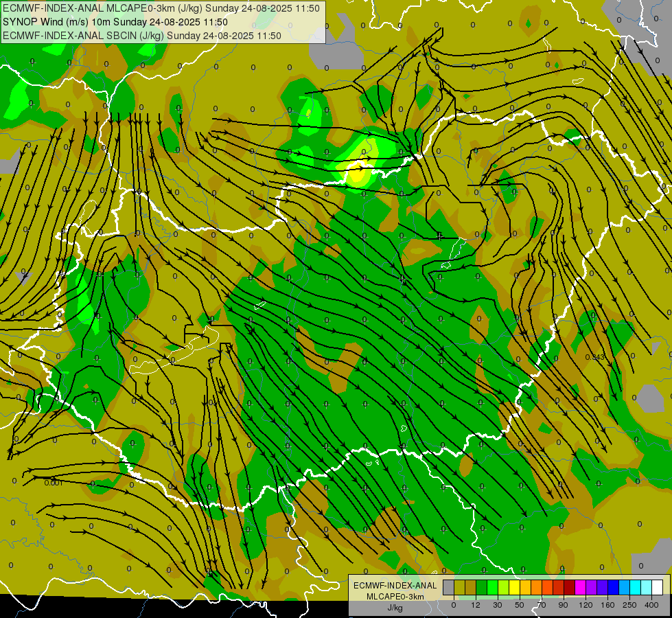Click legend label MLCAPE0-3km near the color bar
This screenshot has height=618, width=672.
click(x=395, y=597)
